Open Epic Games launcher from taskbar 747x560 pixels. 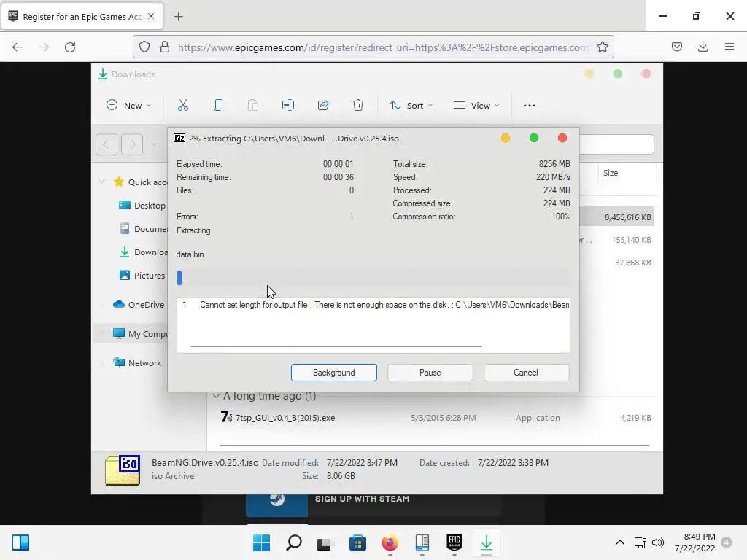454,542
